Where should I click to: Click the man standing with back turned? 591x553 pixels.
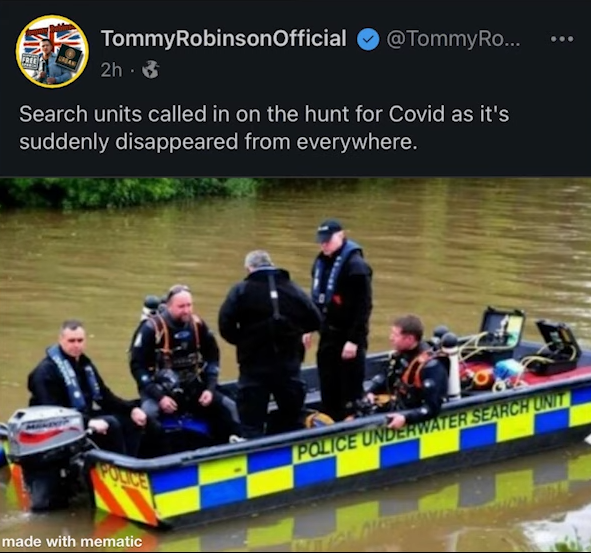click(268, 339)
